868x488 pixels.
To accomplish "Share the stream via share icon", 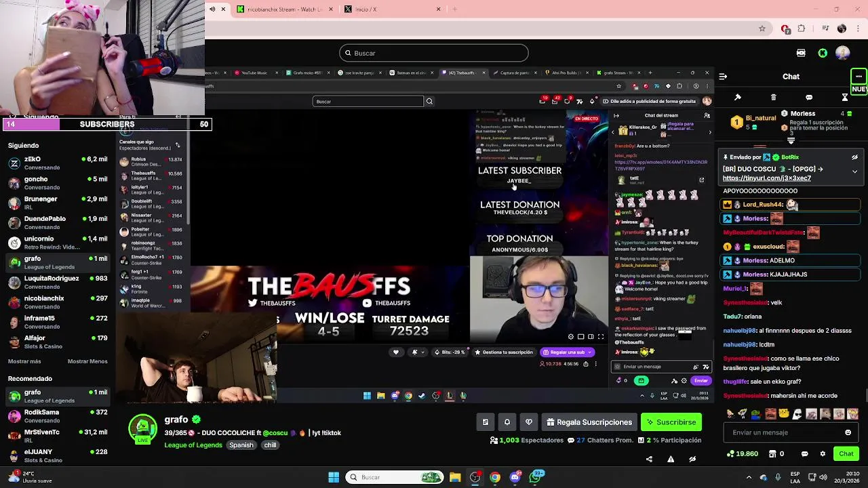I will (x=649, y=459).
